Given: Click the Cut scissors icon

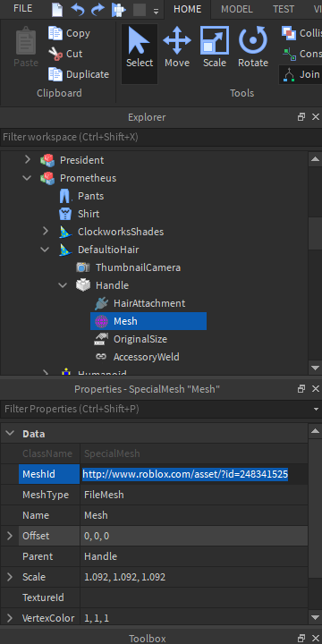Looking at the screenshot, I should coord(55,54).
